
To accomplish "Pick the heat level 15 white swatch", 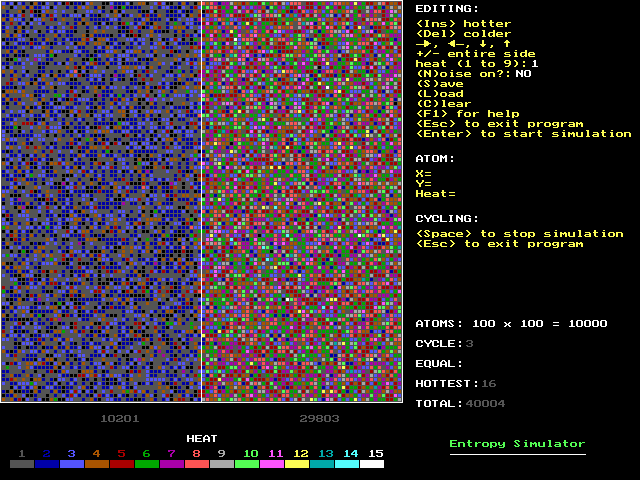I will pos(372,464).
